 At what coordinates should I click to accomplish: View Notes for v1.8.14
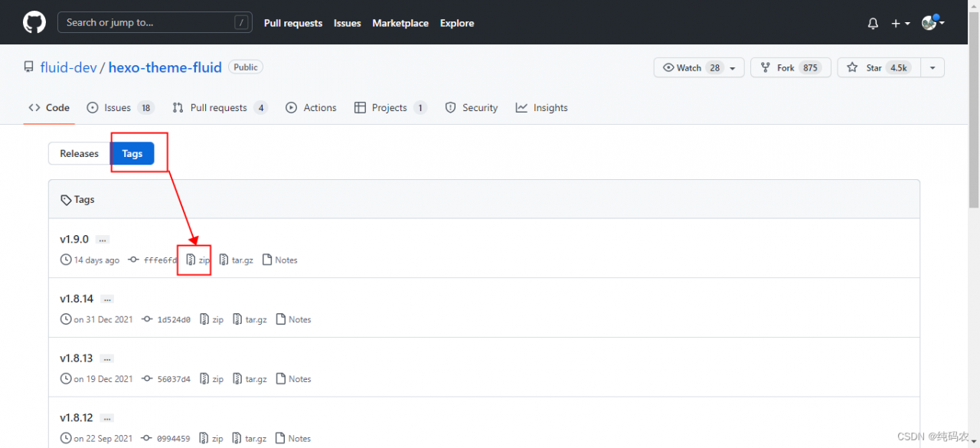(x=294, y=320)
